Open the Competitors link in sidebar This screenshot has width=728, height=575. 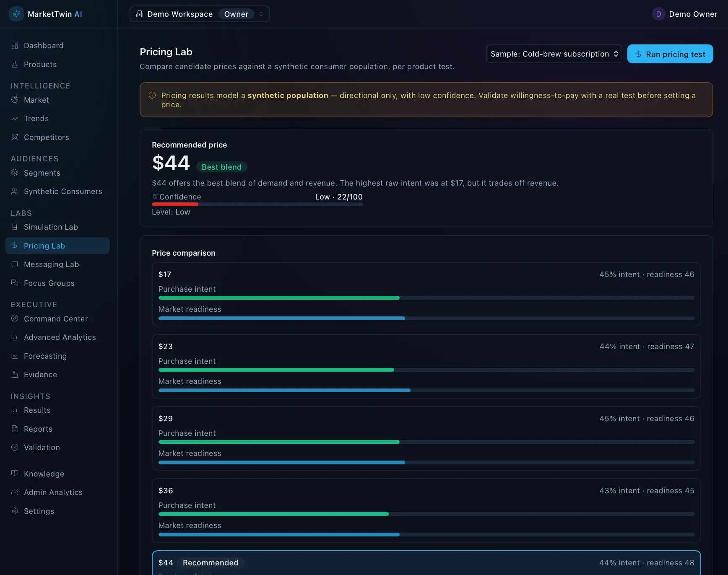57,137
